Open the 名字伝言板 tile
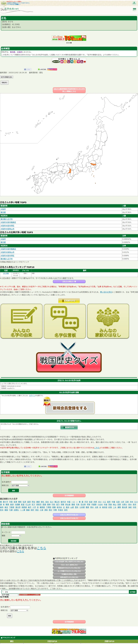Image resolution: width=138 pixels, height=644 pixels. (x=65, y=321)
